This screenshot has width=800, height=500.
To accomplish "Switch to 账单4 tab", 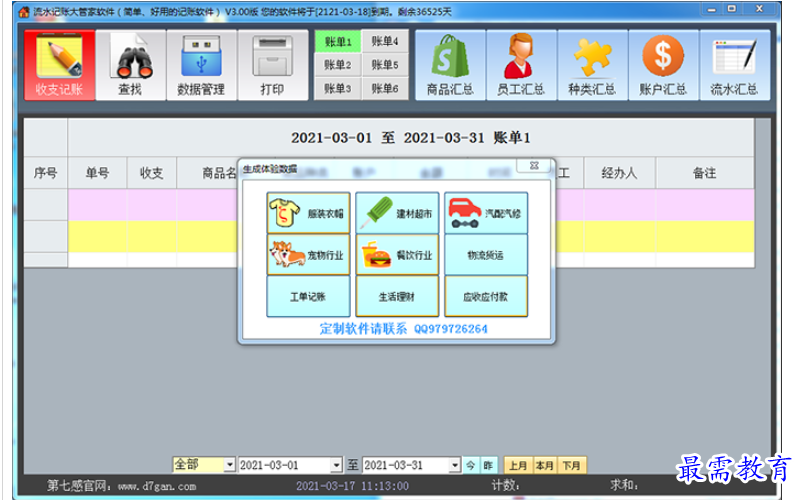I will tap(385, 41).
